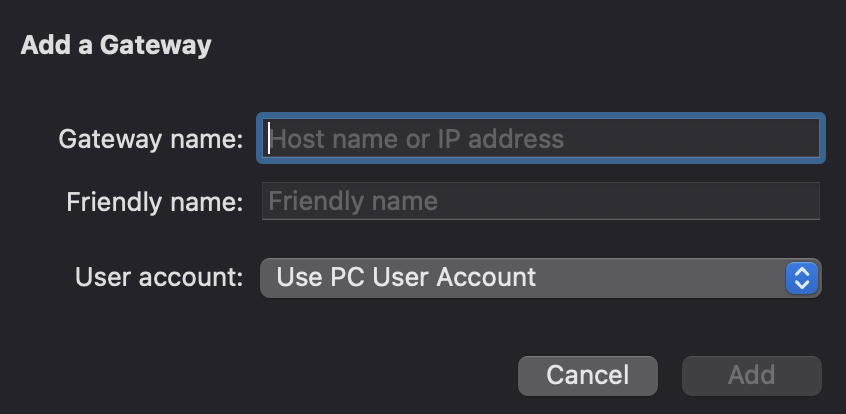Click the word 'Account' in the popup menu

[486, 277]
